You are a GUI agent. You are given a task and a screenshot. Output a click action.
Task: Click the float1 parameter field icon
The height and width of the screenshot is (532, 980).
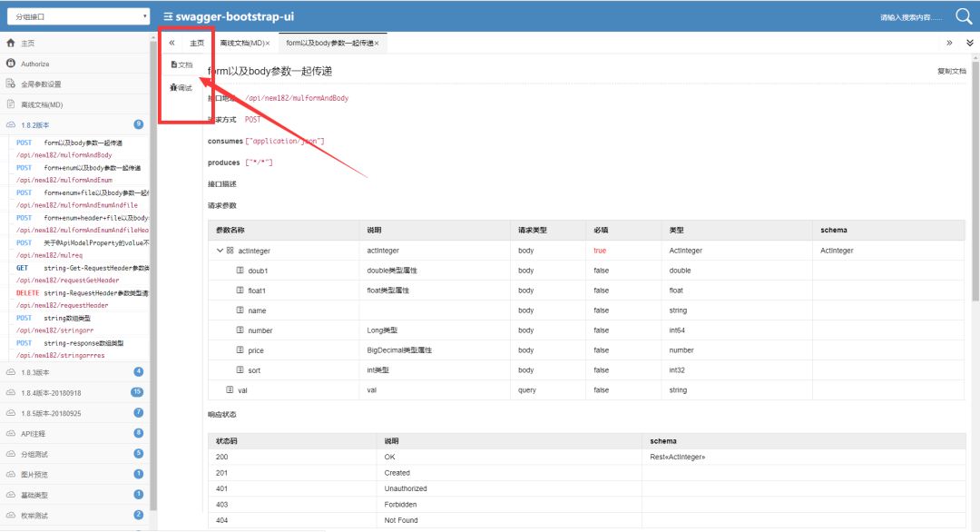(240, 291)
